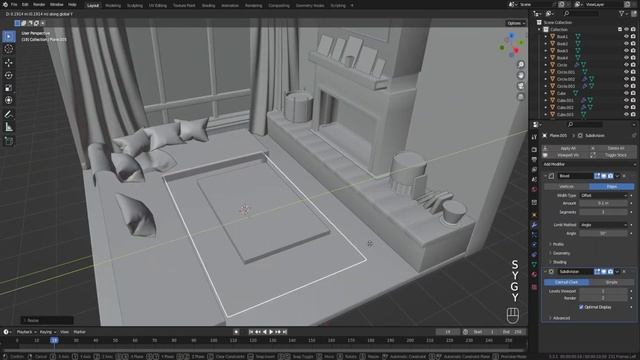Activate the Cursor tool

(9, 49)
